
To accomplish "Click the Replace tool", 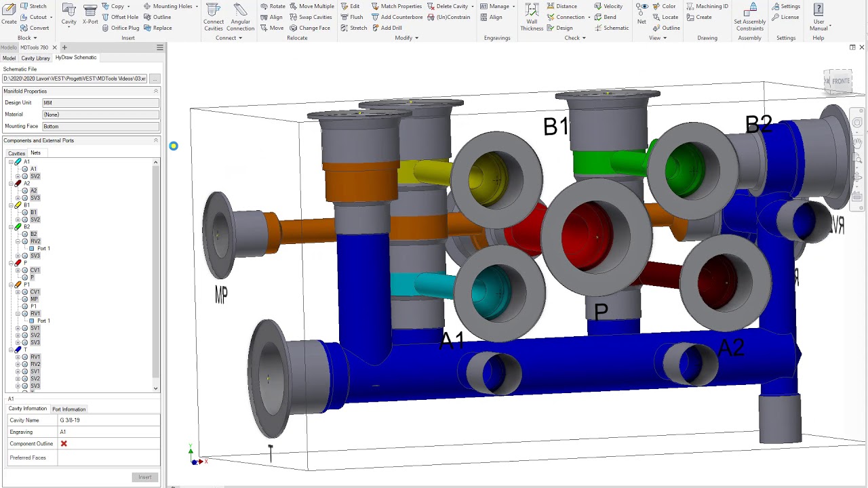I will click(x=157, y=28).
